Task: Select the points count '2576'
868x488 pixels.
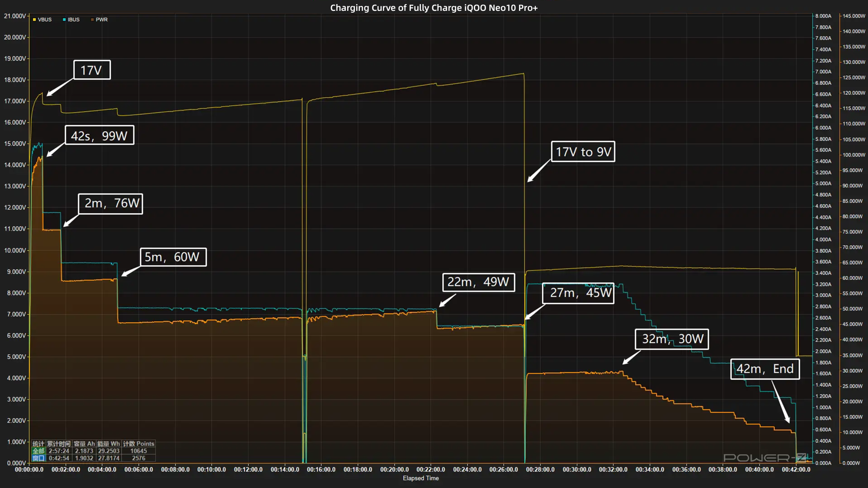Action: 138,458
